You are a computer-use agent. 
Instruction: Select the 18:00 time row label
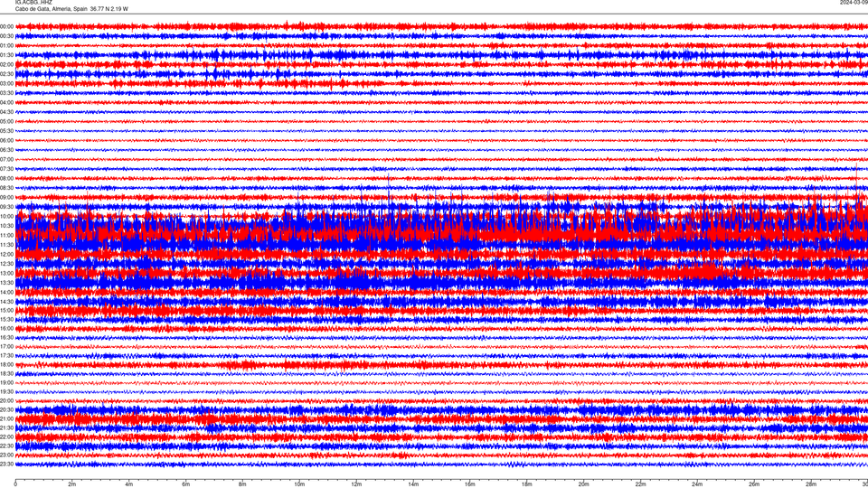click(x=6, y=364)
